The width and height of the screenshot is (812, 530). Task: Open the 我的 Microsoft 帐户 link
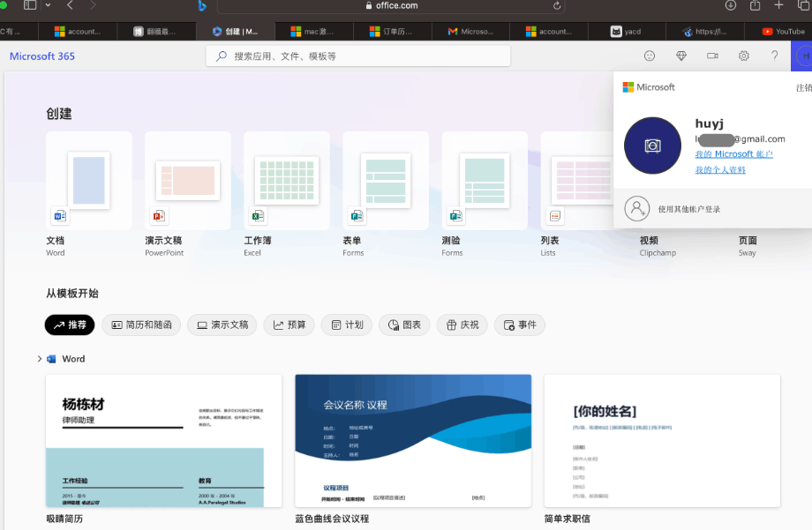pyautogui.click(x=733, y=154)
